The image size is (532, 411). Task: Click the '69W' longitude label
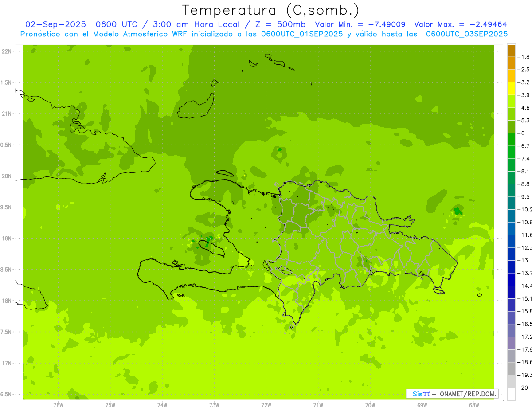(x=422, y=405)
